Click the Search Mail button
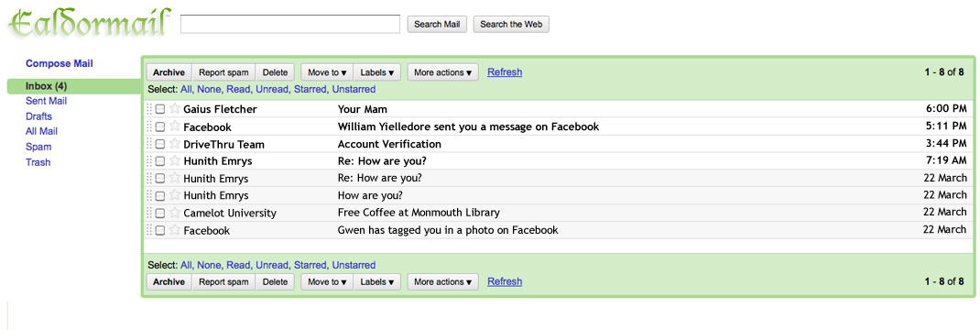Viewport: 980px width, 330px height. 437,25
